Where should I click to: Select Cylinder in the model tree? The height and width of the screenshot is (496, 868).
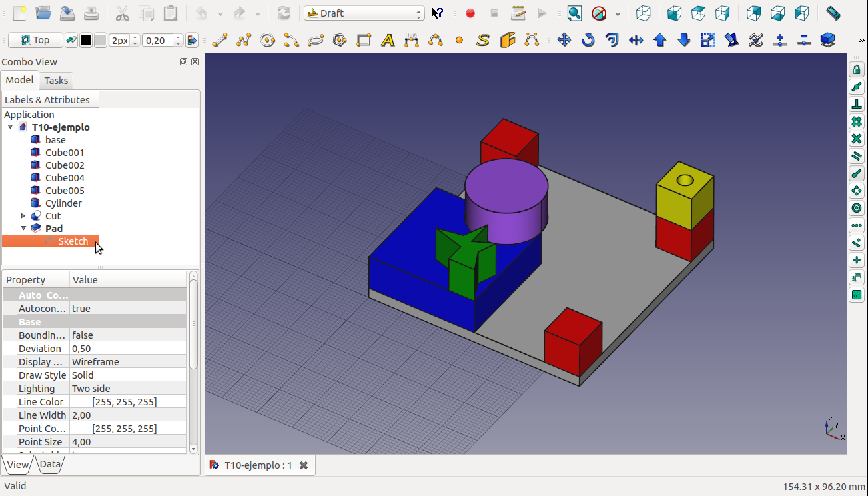pyautogui.click(x=63, y=203)
